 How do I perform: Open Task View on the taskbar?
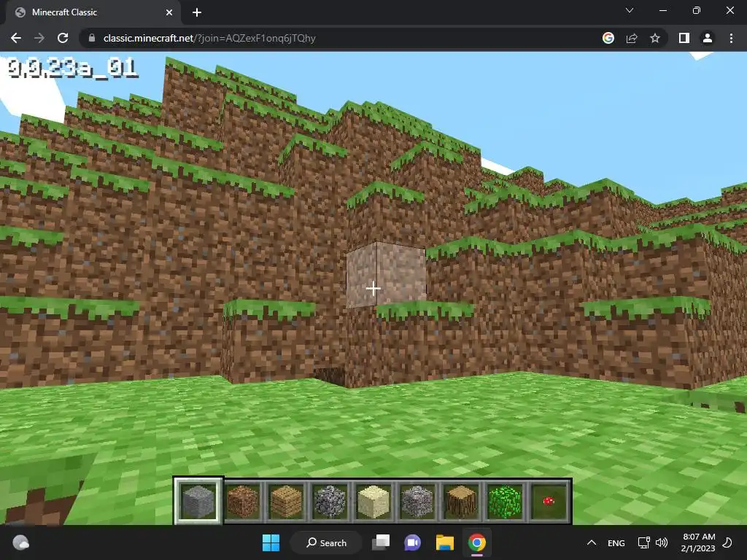pyautogui.click(x=381, y=542)
